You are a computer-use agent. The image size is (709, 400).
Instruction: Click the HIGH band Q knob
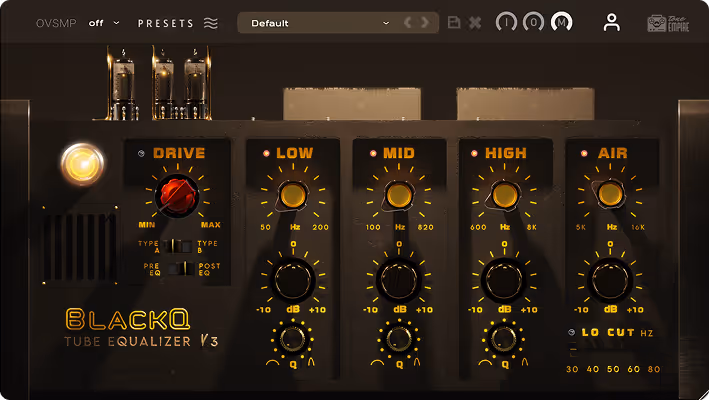click(x=504, y=339)
